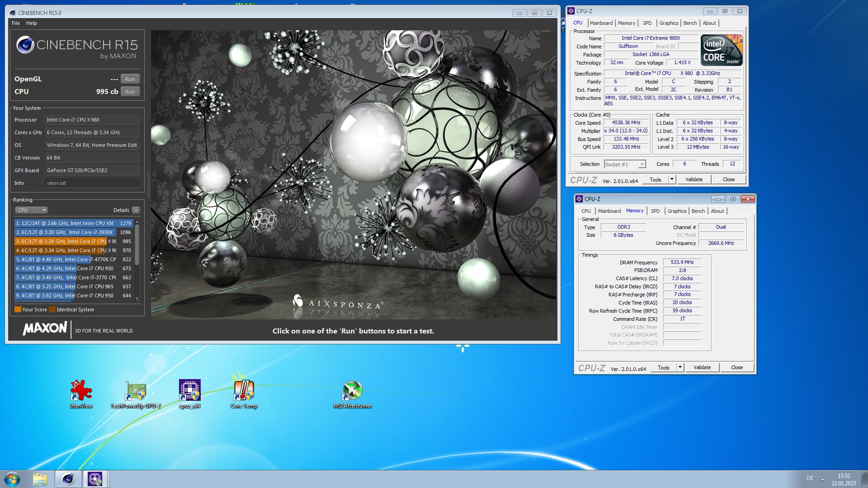Open the Help menu in Cinebench
Screen dimensions: 868x488
(x=32, y=23)
